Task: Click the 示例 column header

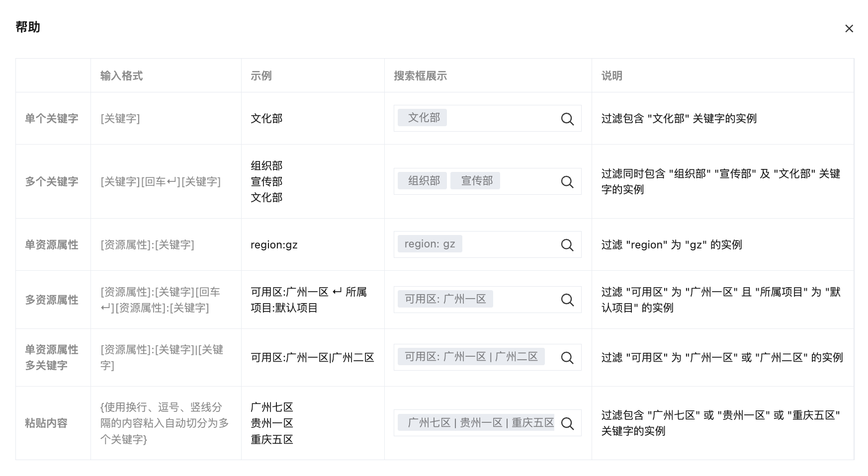Action: click(261, 76)
